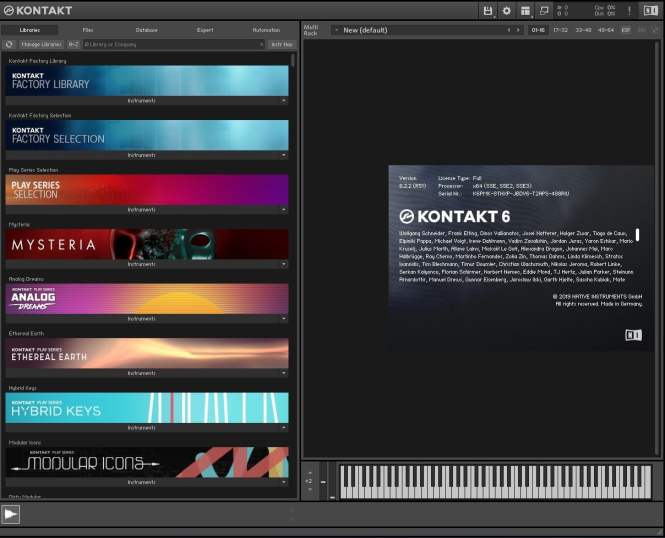Image resolution: width=665 pixels, height=538 pixels.
Task: Click the minimize view icon in the header
Action: (544, 11)
